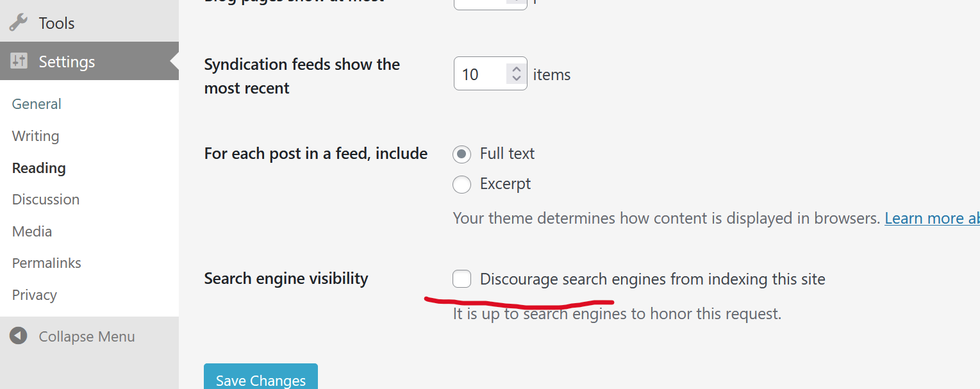Open the General settings submenu
This screenshot has height=389, width=980.
[37, 104]
